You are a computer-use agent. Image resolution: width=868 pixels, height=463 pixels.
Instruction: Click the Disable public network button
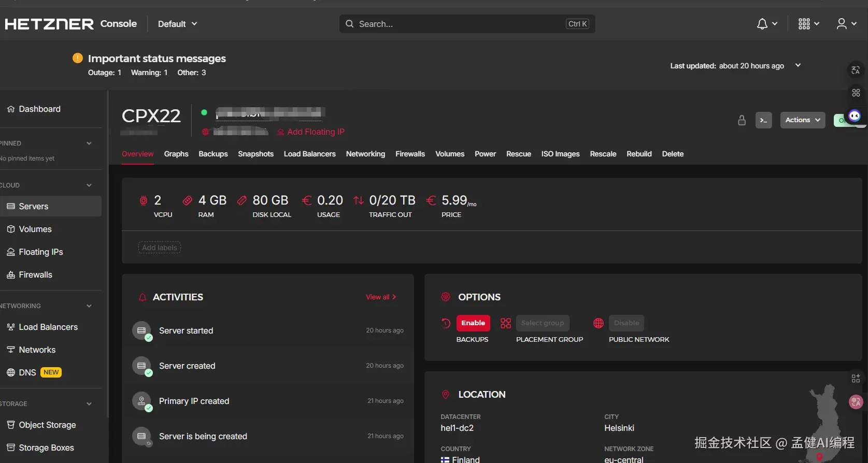627,323
